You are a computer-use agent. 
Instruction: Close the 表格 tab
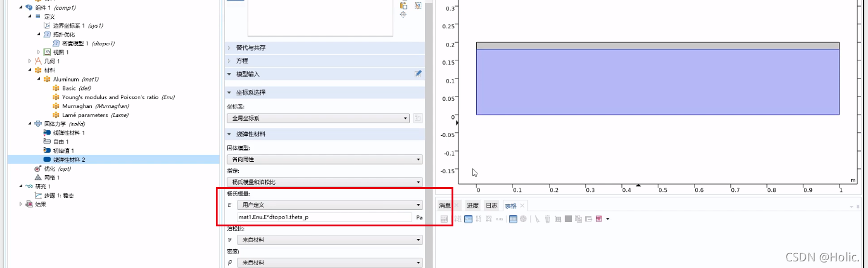[x=523, y=206]
